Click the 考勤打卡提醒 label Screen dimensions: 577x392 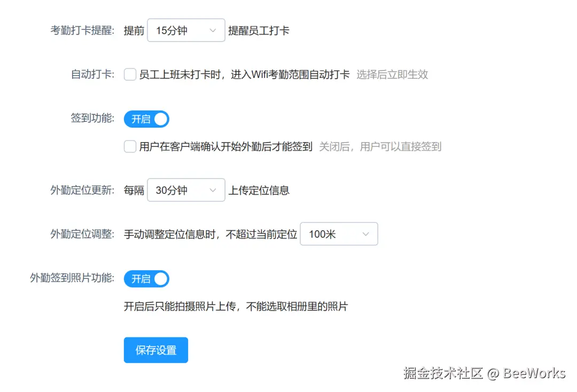click(80, 30)
